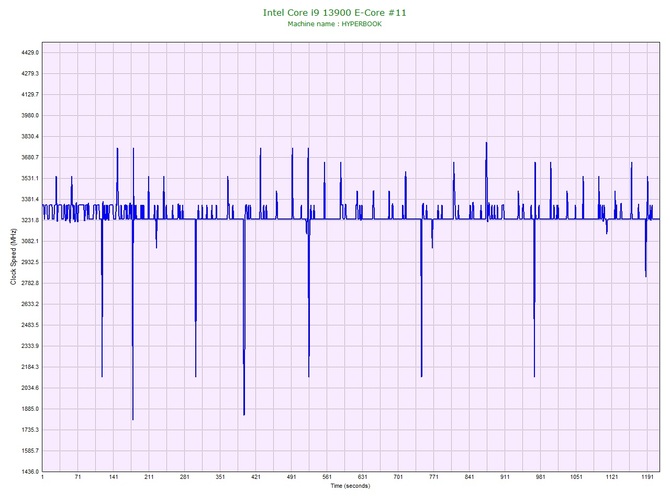Click the x-axis tick labeled 1

tap(42, 477)
